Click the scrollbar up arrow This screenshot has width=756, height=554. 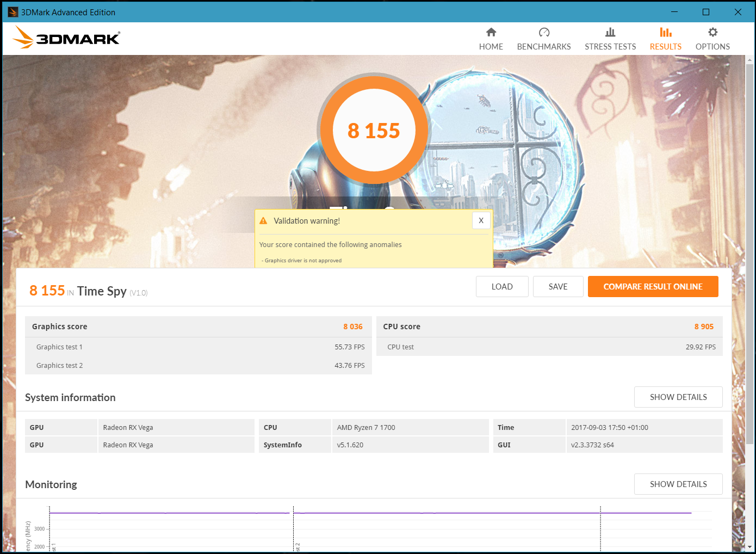pos(750,59)
